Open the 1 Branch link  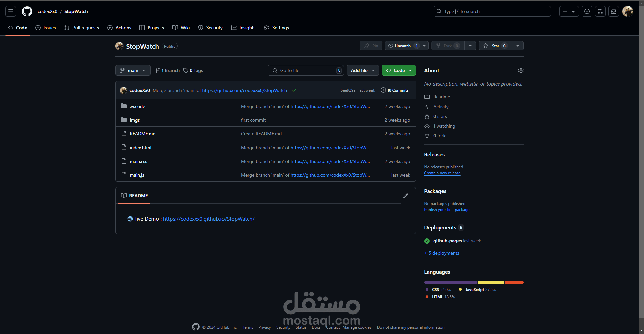(167, 70)
